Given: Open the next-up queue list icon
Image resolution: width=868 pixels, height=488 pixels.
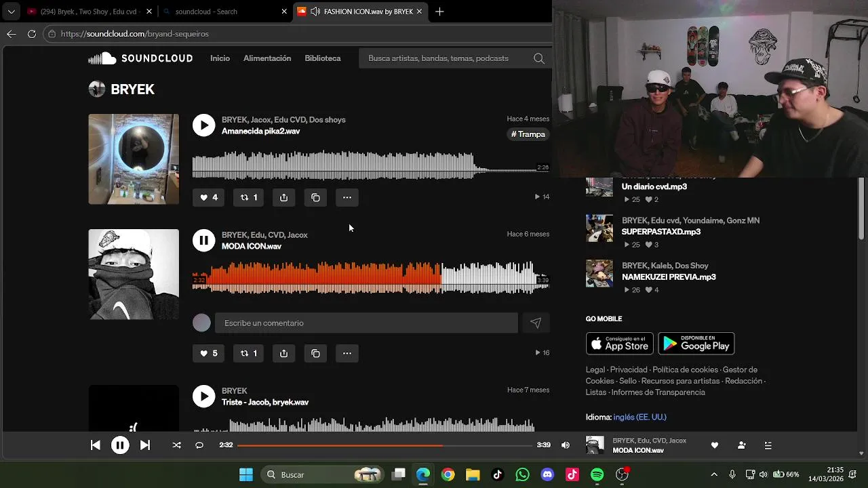Looking at the screenshot, I should [768, 445].
